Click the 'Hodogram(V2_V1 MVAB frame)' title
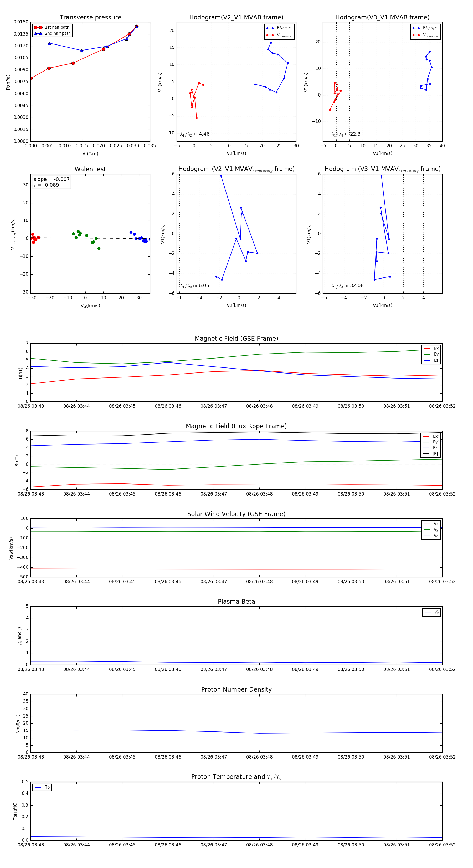 [x=236, y=18]
